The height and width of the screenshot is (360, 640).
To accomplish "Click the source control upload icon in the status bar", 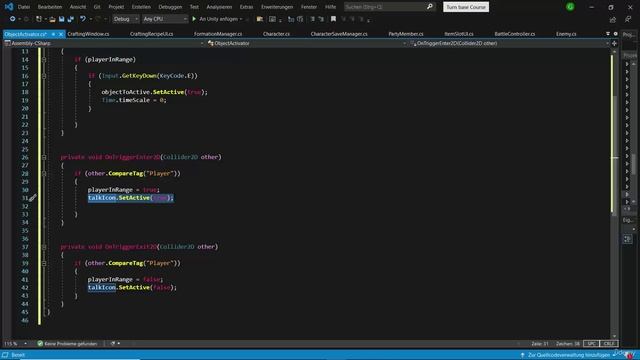I will tap(522, 355).
